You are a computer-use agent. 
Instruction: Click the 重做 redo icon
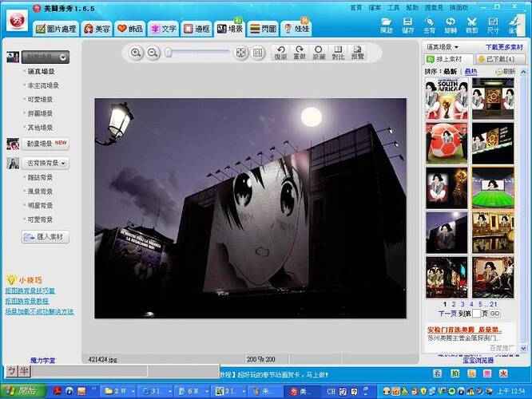coord(300,53)
